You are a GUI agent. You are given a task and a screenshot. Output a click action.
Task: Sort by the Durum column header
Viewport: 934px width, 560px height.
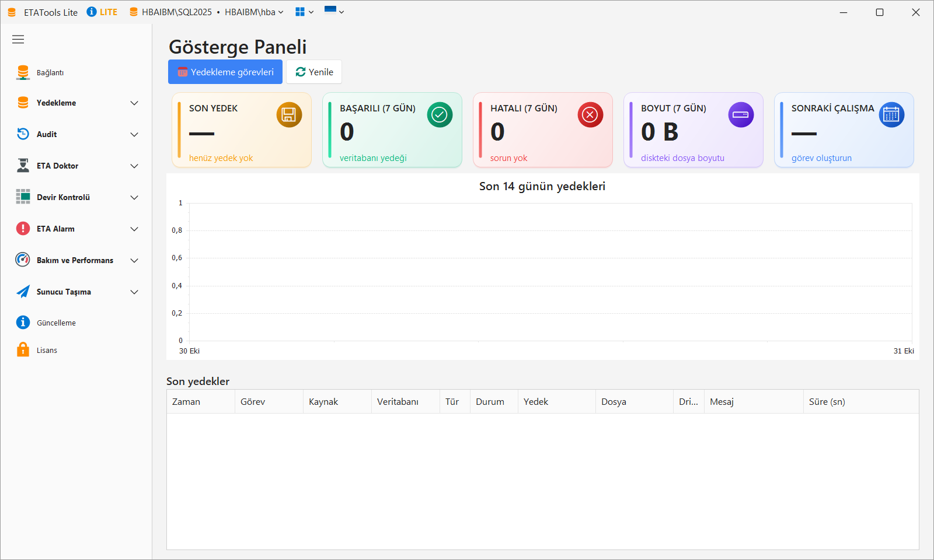coord(494,401)
